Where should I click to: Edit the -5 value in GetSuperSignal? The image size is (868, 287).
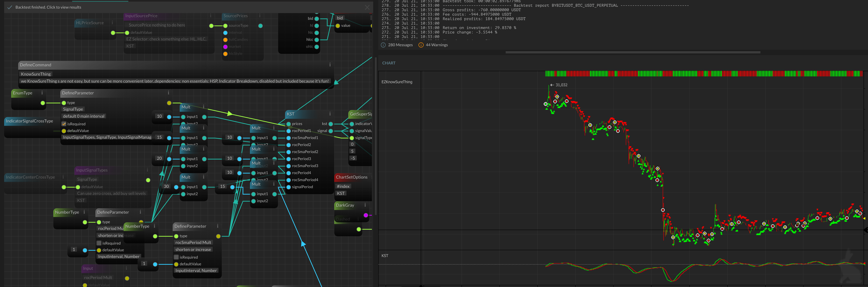click(x=353, y=158)
